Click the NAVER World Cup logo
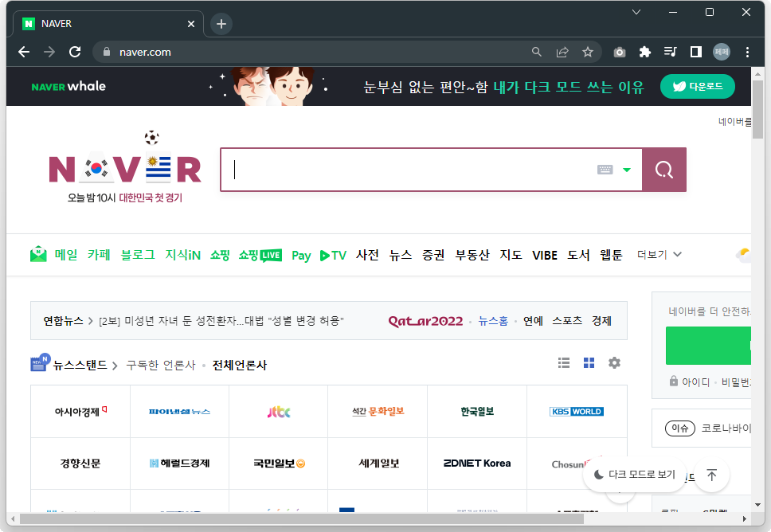Viewport: 771px width, 532px height. pyautogui.click(x=125, y=169)
